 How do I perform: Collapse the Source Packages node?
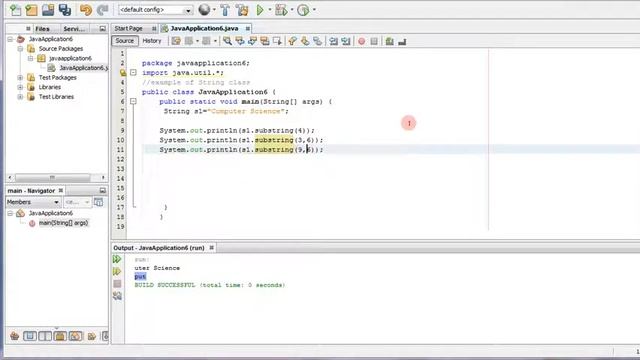[x=20, y=49]
